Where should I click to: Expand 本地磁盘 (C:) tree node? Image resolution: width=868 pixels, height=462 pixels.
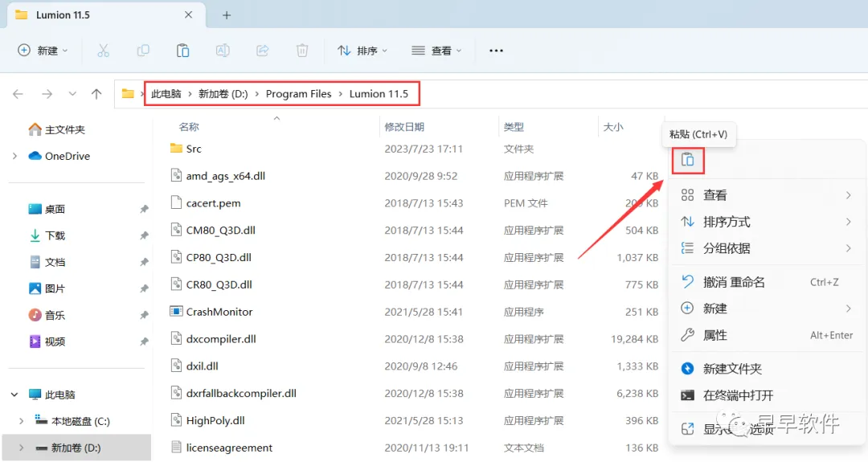point(22,422)
